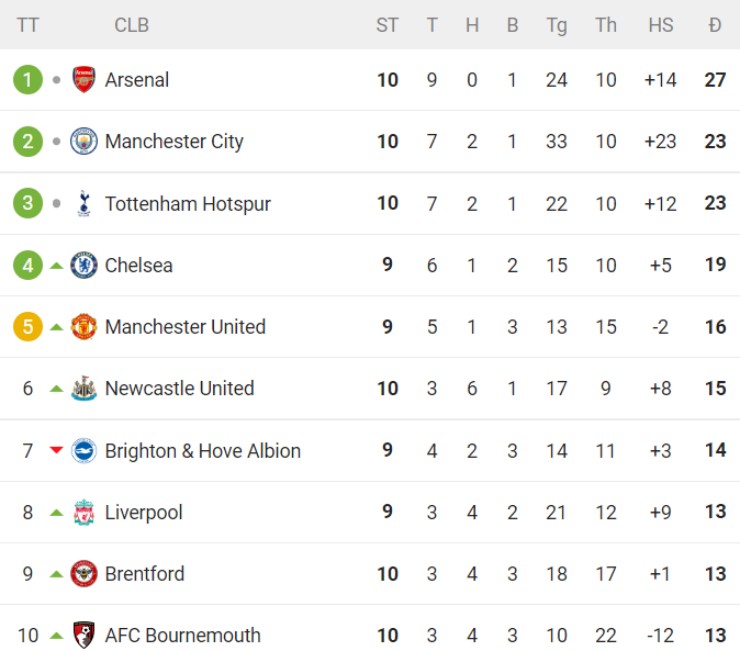The height and width of the screenshot is (651, 740).
Task: Open the Tottenham Hotspur team link
Action: pos(187,204)
